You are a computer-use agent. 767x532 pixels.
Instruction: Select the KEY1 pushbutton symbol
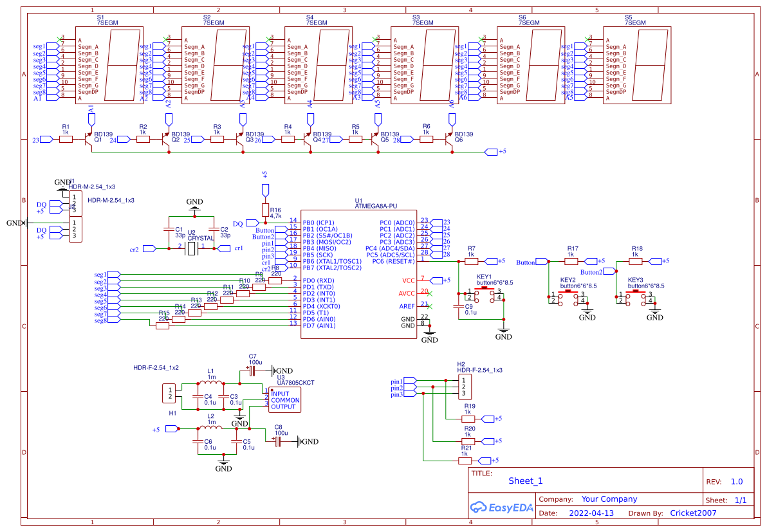point(484,293)
